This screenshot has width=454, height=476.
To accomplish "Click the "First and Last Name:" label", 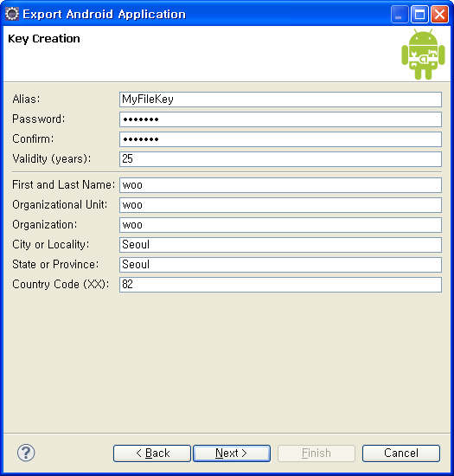I will pyautogui.click(x=64, y=184).
